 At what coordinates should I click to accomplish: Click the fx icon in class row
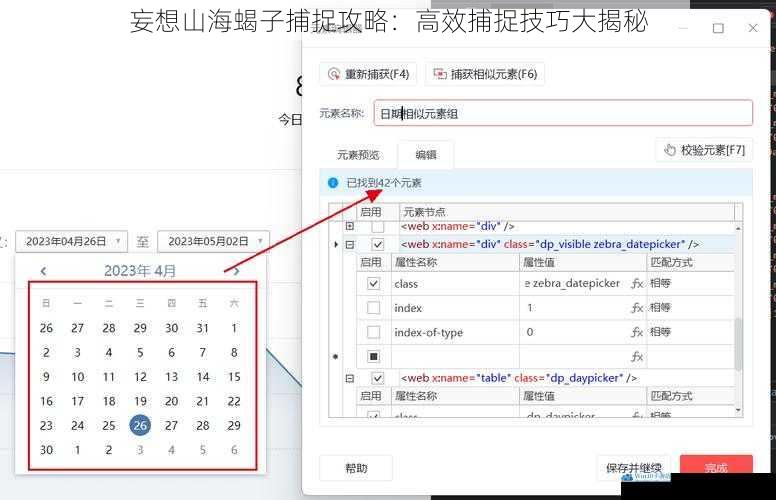[637, 284]
